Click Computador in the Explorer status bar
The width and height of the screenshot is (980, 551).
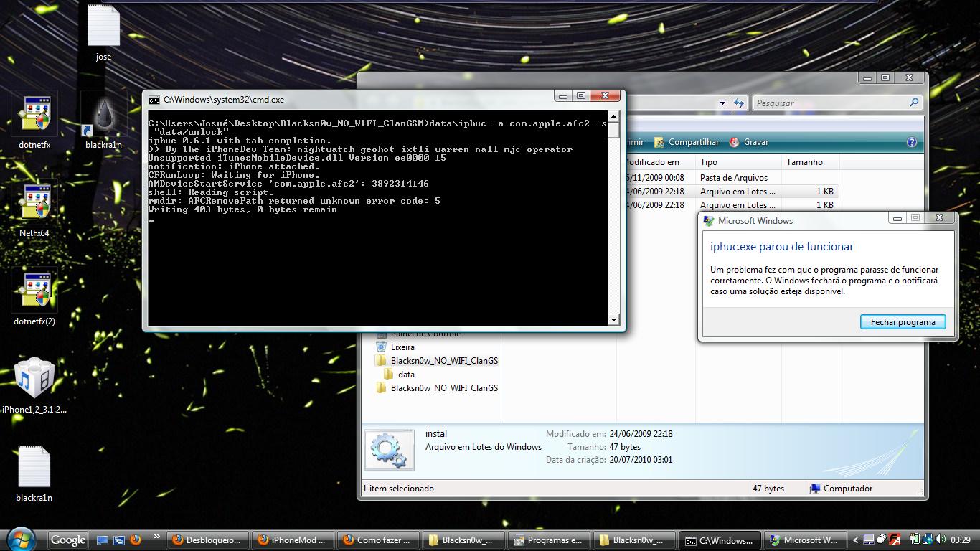pos(842,489)
